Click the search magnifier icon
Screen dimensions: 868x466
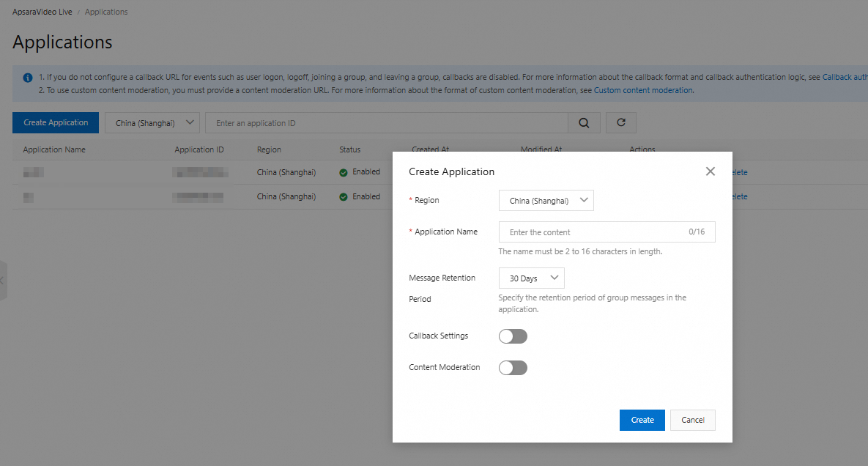[584, 123]
